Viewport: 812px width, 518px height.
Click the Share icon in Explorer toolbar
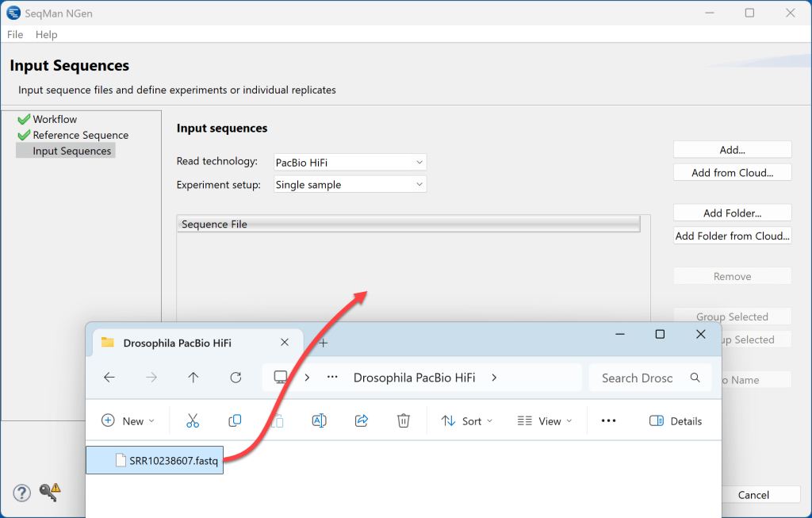coord(362,420)
